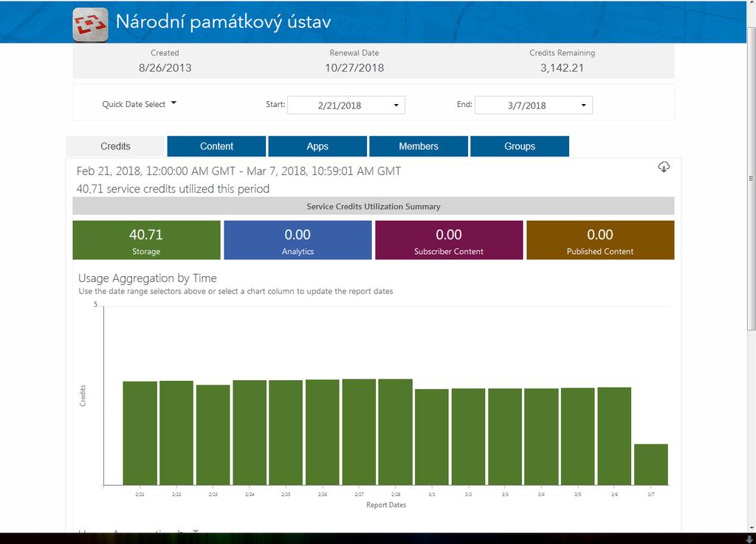
Task: Open the Quick Date Select dropdown
Action: click(x=140, y=103)
